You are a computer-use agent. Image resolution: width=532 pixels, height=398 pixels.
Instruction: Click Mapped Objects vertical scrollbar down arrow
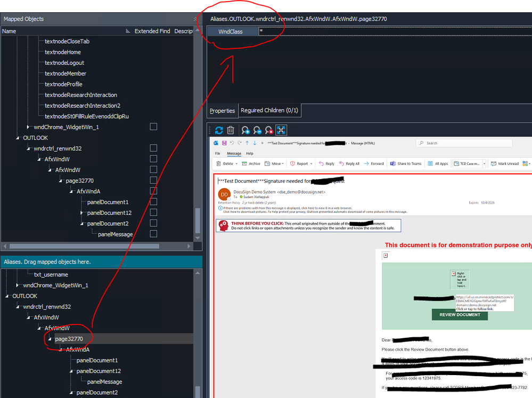tap(198, 238)
